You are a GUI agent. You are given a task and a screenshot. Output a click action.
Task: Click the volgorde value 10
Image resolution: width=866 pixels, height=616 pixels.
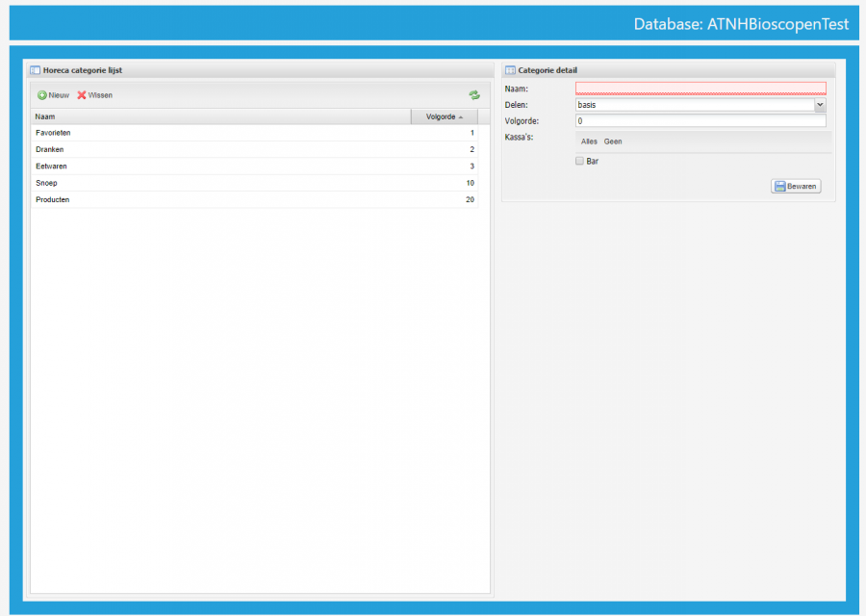point(470,183)
